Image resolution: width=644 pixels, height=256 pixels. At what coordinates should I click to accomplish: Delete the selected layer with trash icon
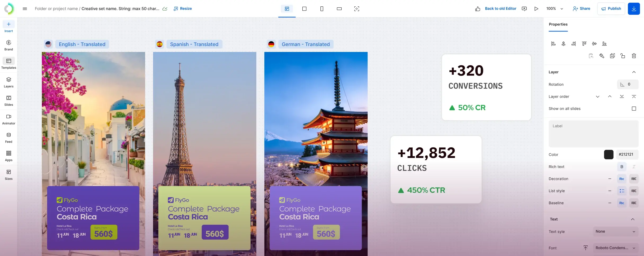coord(634,56)
